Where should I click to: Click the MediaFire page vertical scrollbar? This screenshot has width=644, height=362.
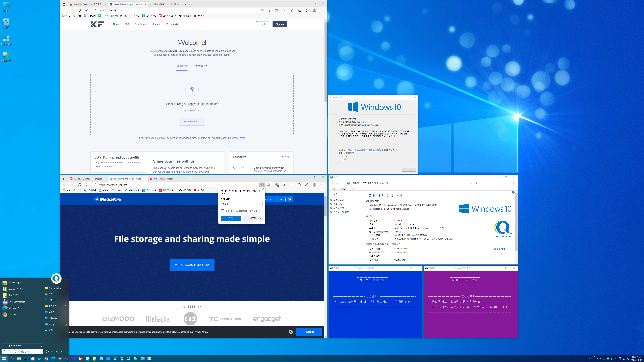[x=325, y=206]
